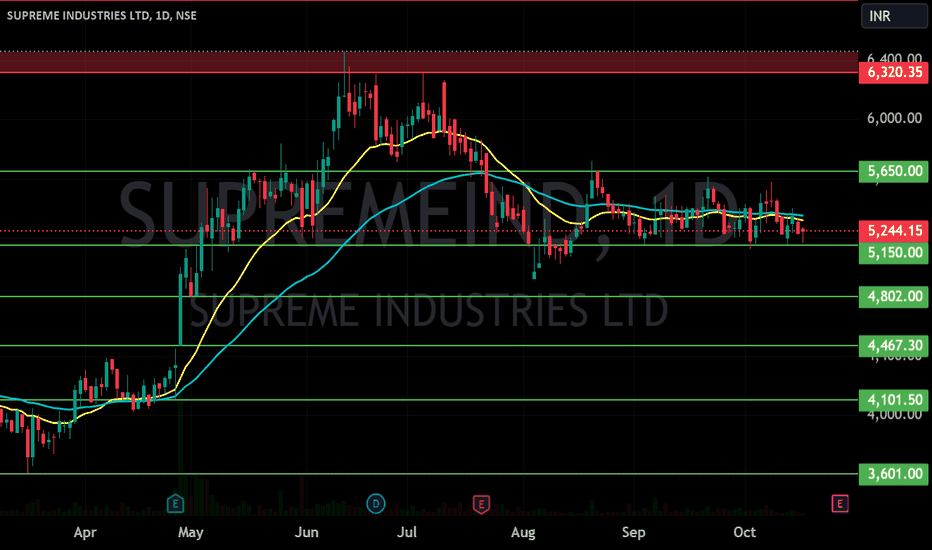932x550 pixels.
Task: Click the red earnings E marker near July
Action: tap(481, 504)
